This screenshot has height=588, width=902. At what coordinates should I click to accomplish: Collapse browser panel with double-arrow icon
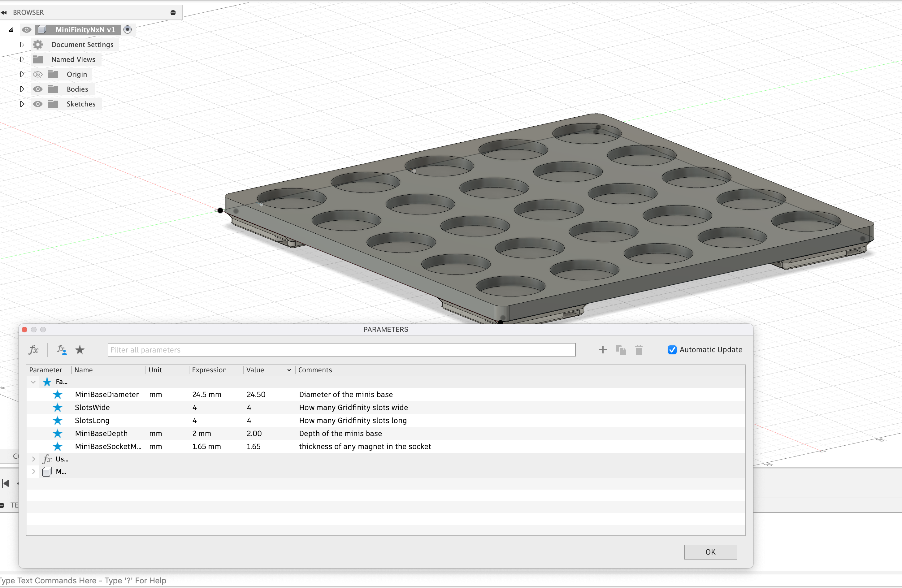coord(4,12)
